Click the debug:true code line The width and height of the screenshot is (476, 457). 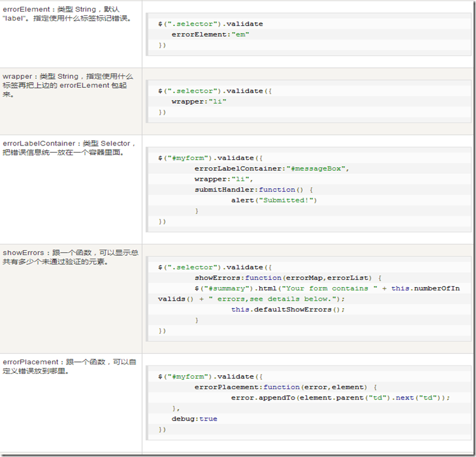pos(194,419)
